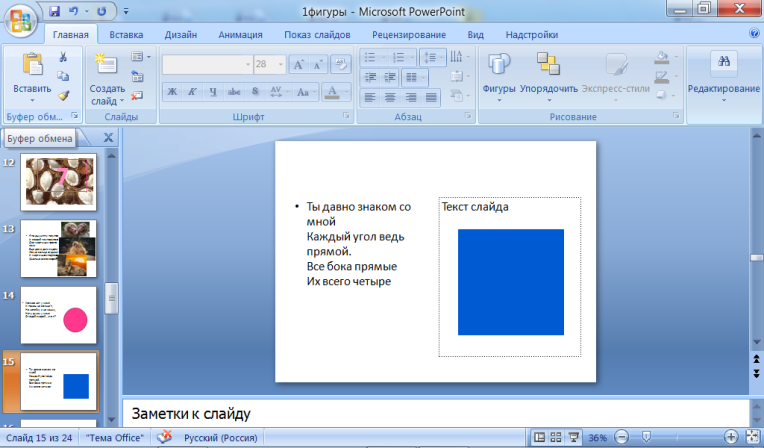Image resolution: width=764 pixels, height=448 pixels.
Task: Increase the font size
Action: pos(298,64)
